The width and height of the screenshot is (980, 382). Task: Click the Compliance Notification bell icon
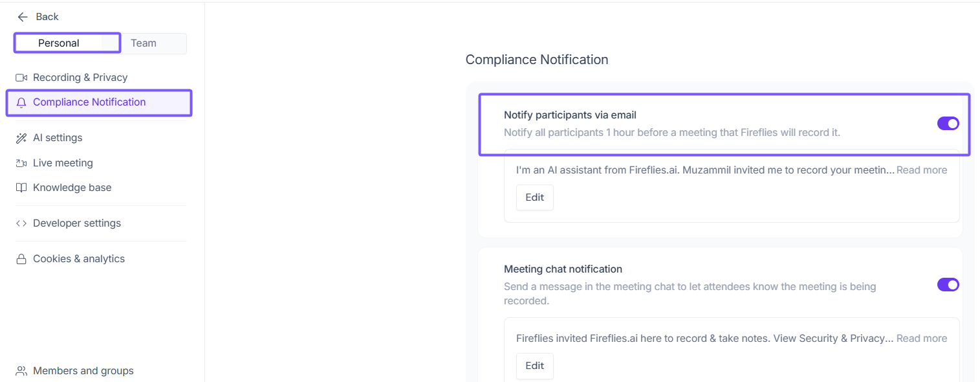click(x=21, y=102)
